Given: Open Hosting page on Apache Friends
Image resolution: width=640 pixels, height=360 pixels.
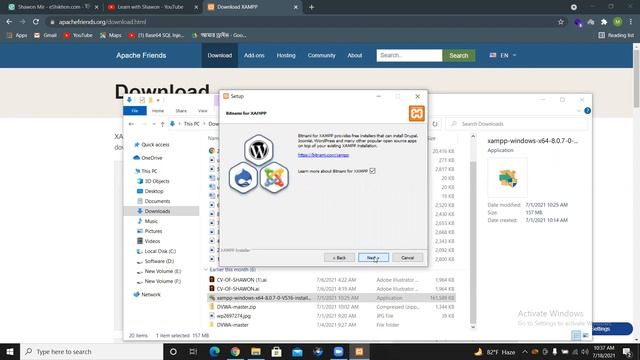Looking at the screenshot, I should (x=286, y=55).
